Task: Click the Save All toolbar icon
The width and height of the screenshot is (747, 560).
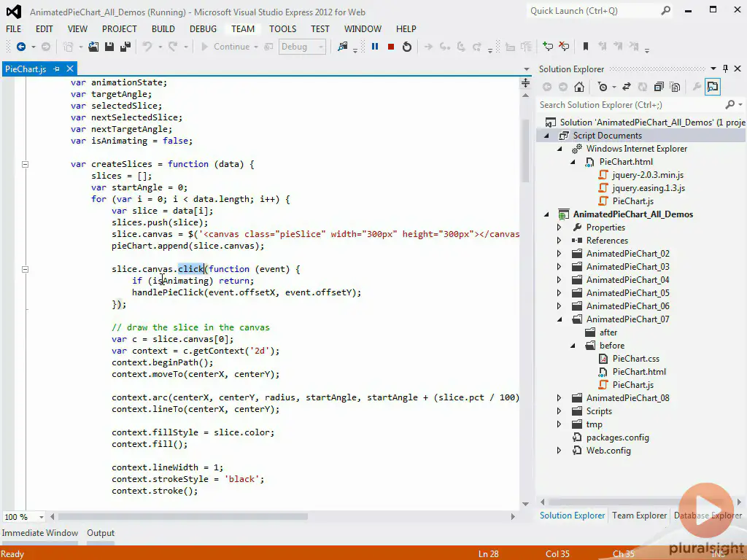Action: pos(125,47)
